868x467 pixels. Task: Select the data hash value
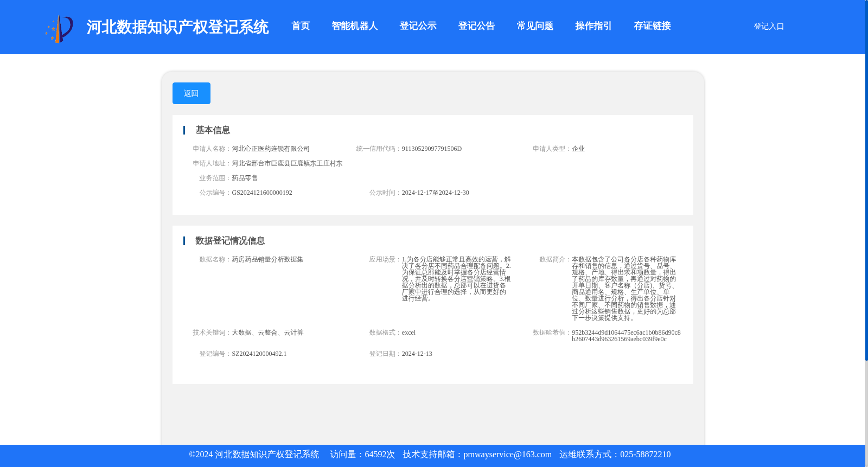pos(626,336)
